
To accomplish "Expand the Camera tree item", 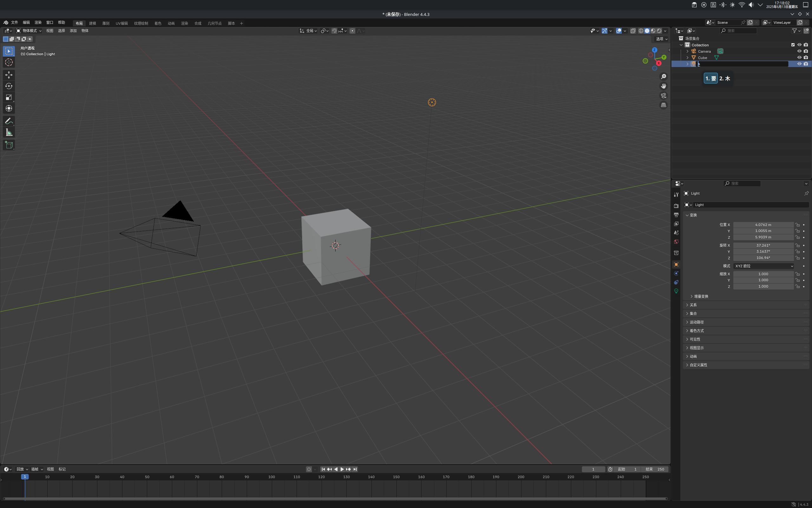I will [688, 51].
